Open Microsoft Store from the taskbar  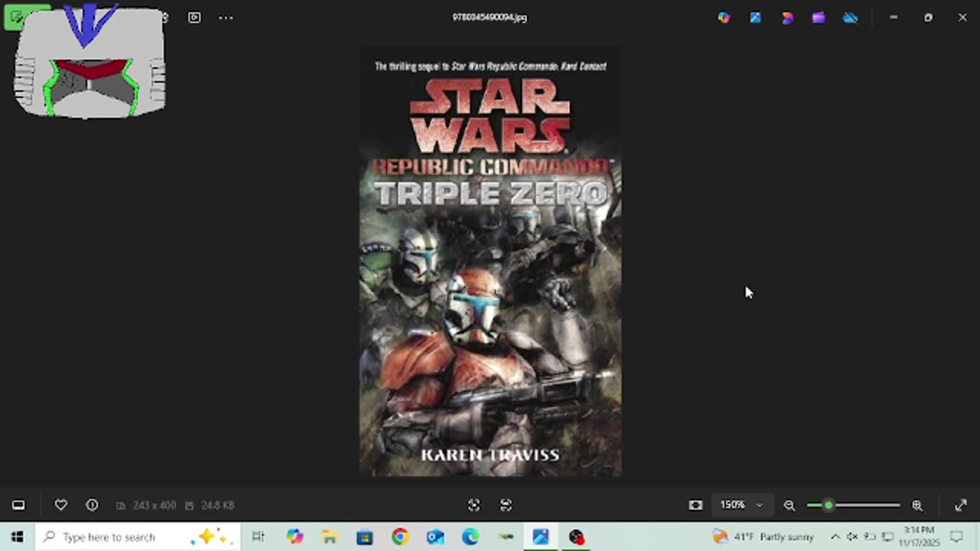tap(364, 537)
